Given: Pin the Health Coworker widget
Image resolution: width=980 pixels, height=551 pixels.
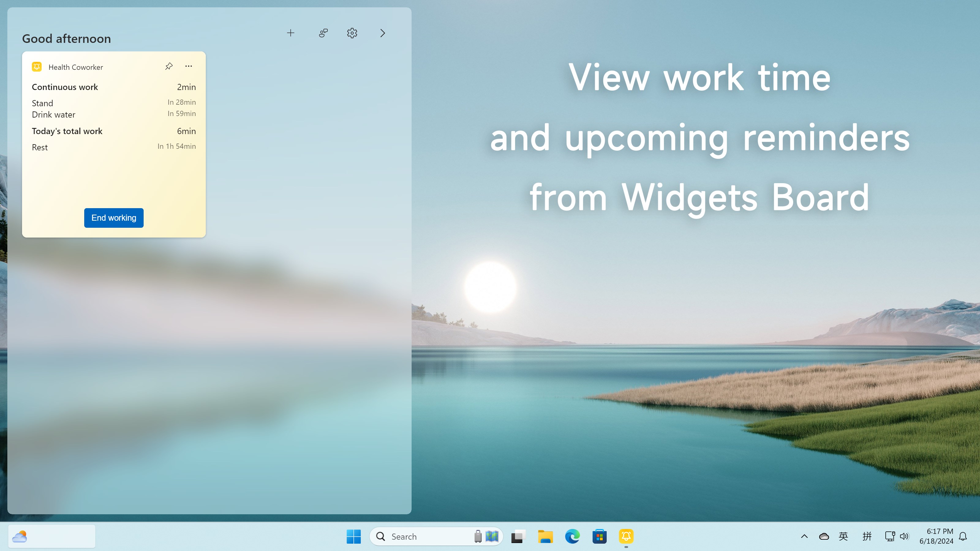Looking at the screenshot, I should tap(169, 66).
